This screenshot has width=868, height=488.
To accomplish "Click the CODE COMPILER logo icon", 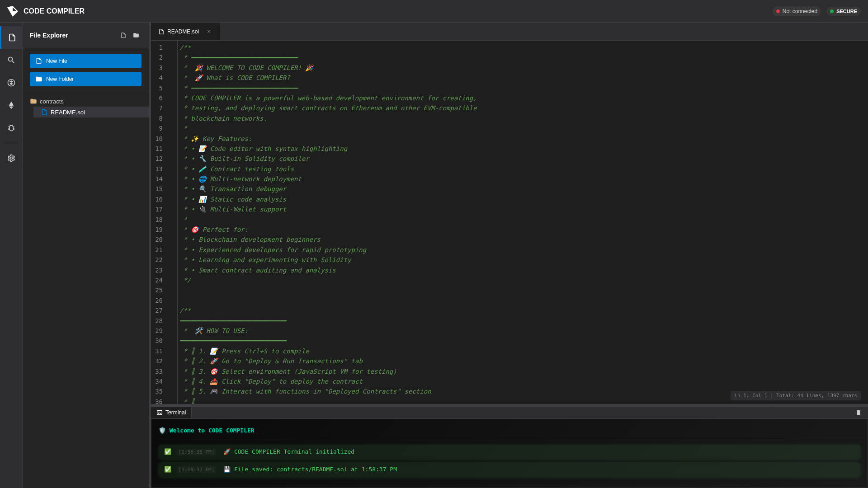I will (x=13, y=11).
